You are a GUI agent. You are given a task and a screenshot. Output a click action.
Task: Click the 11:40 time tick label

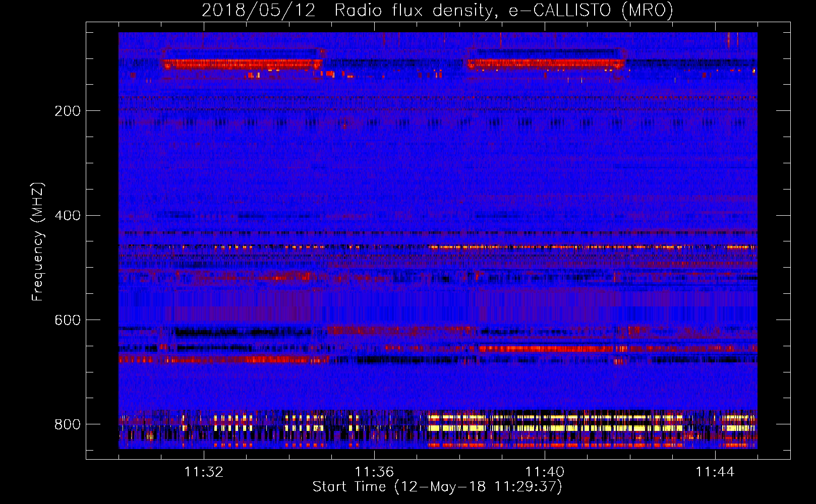545,472
